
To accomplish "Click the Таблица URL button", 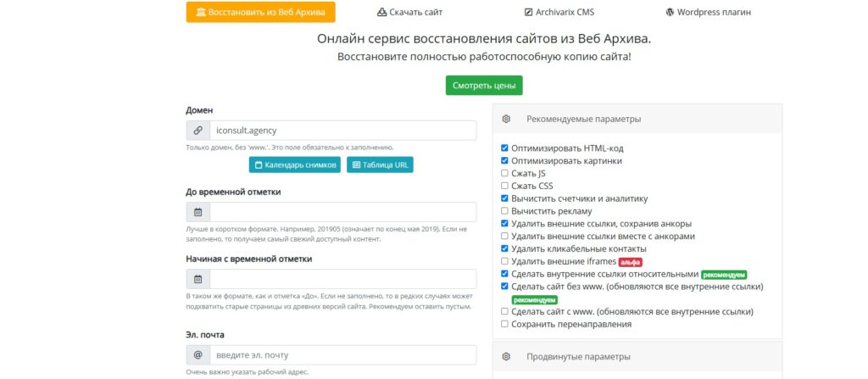I will (380, 165).
